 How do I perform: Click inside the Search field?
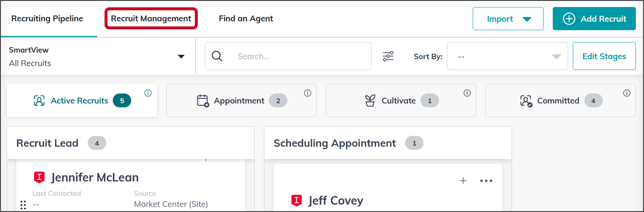coord(287,56)
